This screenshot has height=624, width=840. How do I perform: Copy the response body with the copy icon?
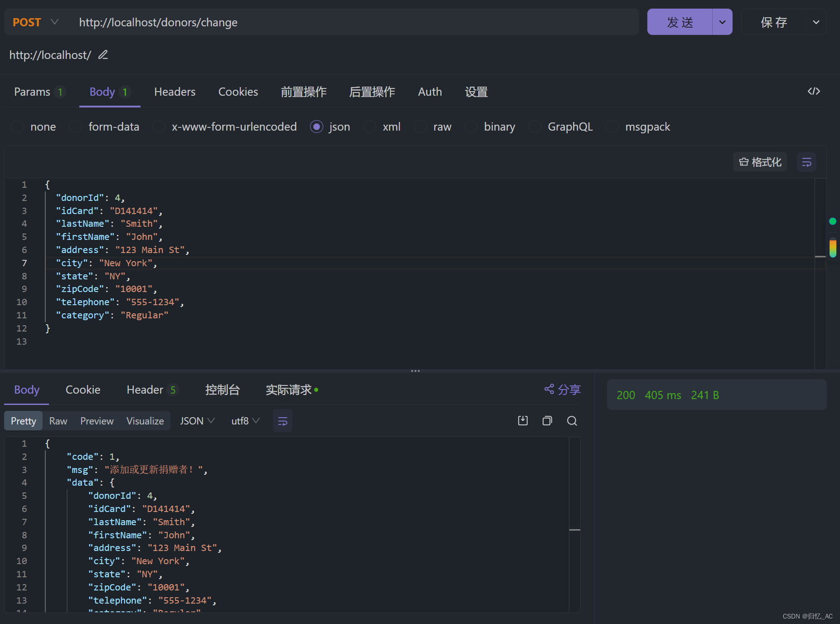click(547, 421)
